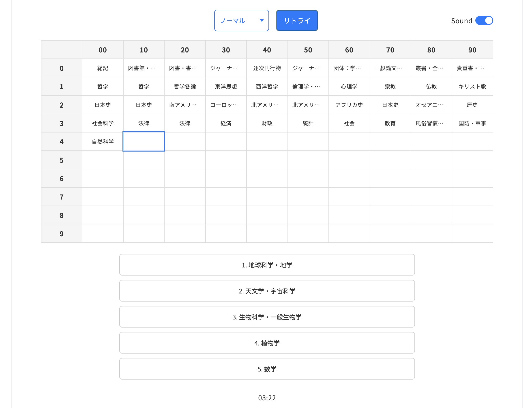Image resolution: width=532 pixels, height=408 pixels.
Task: Open the ノーマル difficulty dropdown
Action: pos(241,20)
